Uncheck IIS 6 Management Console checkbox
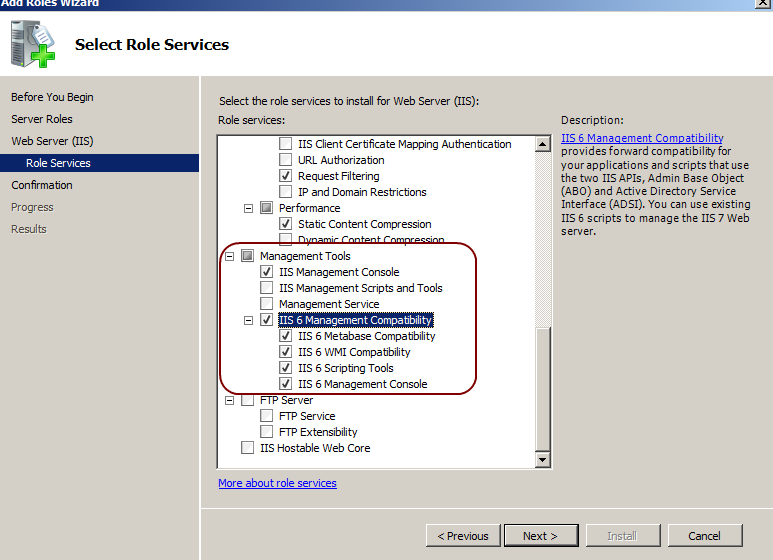The image size is (773, 560). 285,384
